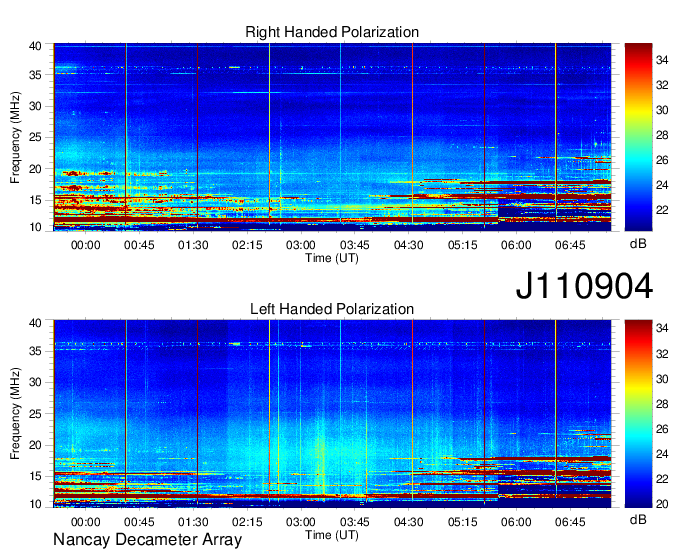Click the 03:45 time tick of Left Handed plot
This screenshot has width=680, height=552.
coord(354,522)
